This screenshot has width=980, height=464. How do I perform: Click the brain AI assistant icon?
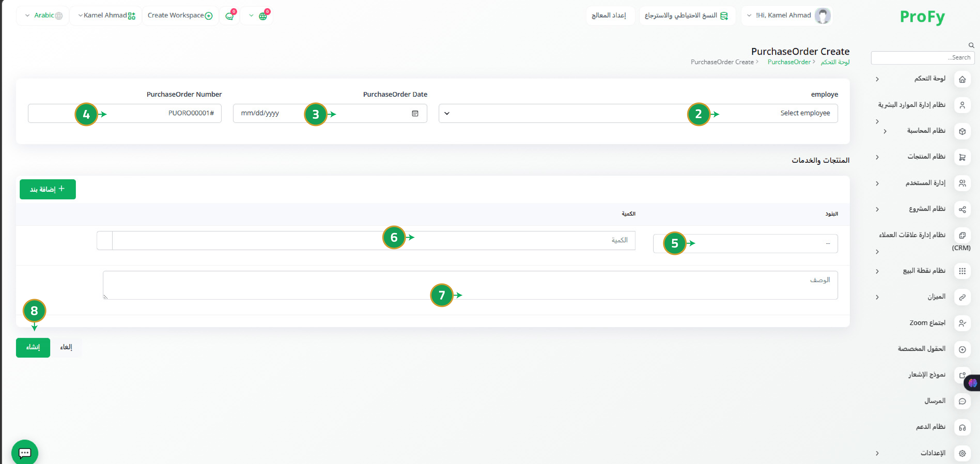tap(972, 383)
